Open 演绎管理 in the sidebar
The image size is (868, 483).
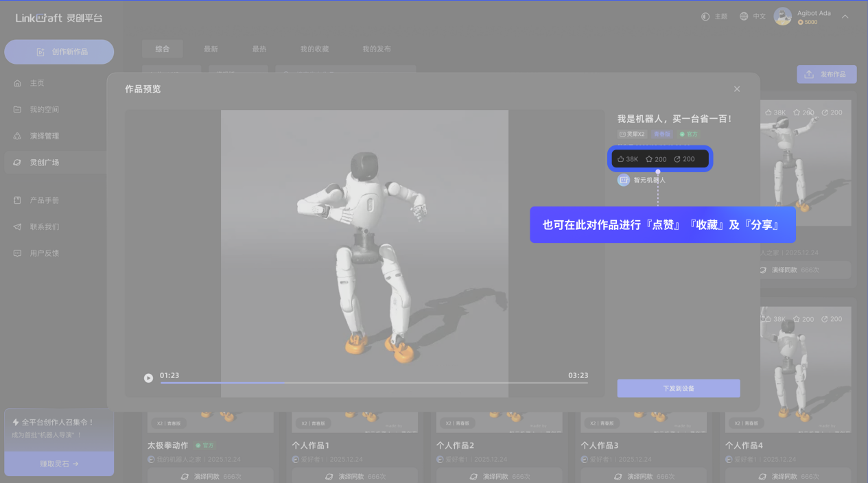click(x=44, y=136)
